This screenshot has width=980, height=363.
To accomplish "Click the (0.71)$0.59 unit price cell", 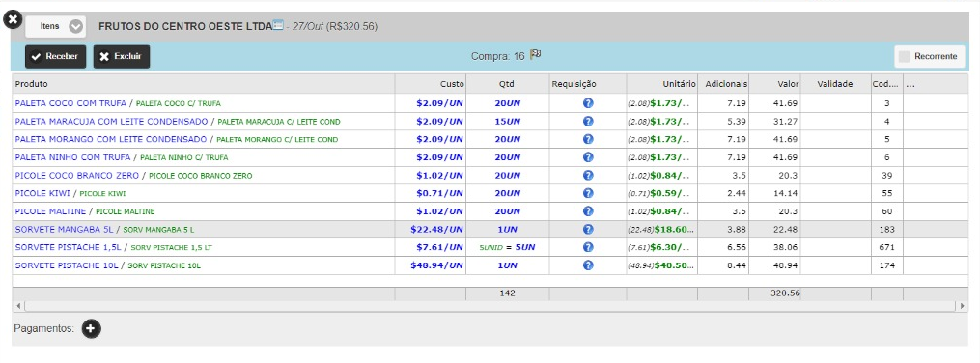I will [662, 193].
